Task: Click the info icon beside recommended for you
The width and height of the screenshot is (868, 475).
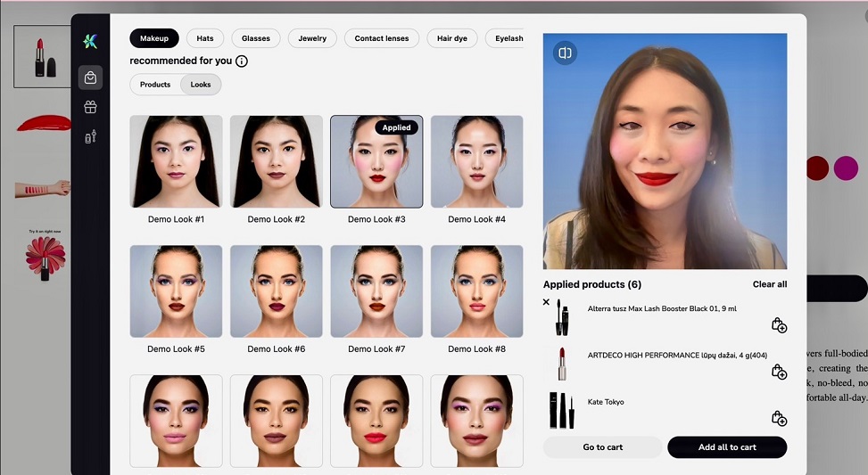Action: tap(242, 61)
